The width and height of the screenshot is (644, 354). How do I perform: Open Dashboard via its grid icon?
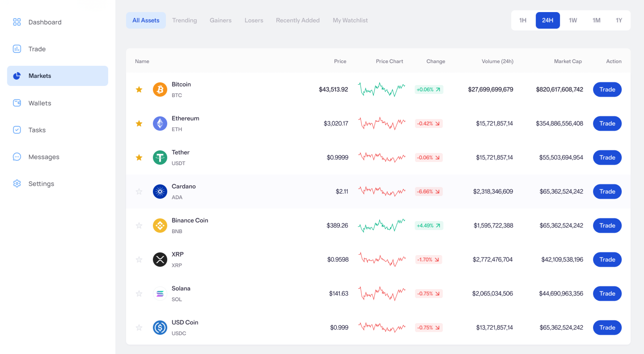pos(17,22)
